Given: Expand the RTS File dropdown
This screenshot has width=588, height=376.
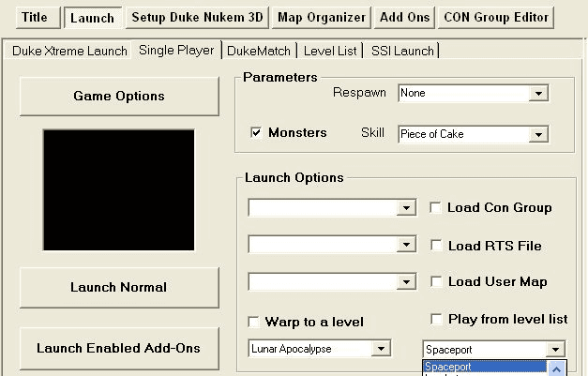Looking at the screenshot, I should point(406,245).
